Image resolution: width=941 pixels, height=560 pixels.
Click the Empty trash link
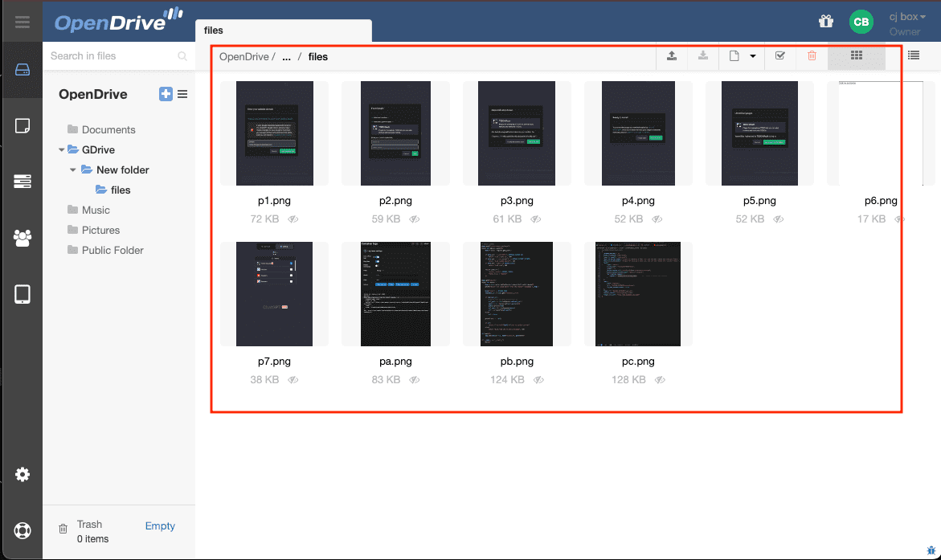point(160,525)
